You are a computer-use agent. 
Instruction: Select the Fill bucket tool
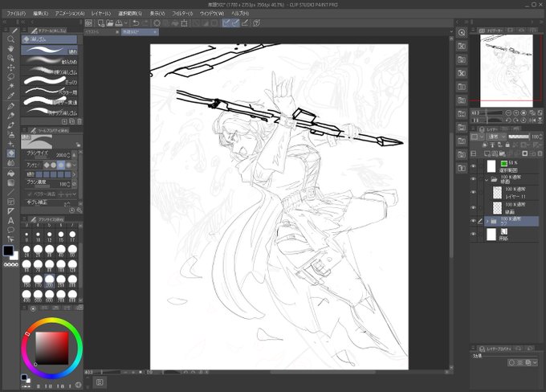(x=10, y=174)
